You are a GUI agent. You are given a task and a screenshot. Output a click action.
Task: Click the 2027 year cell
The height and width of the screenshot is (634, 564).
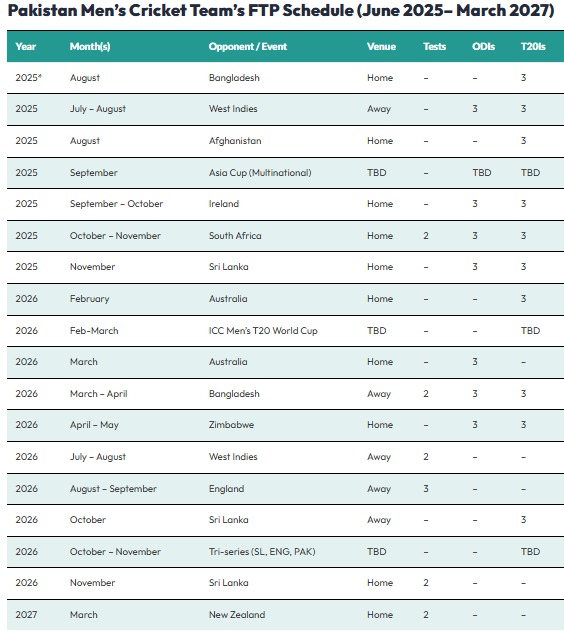click(x=26, y=615)
